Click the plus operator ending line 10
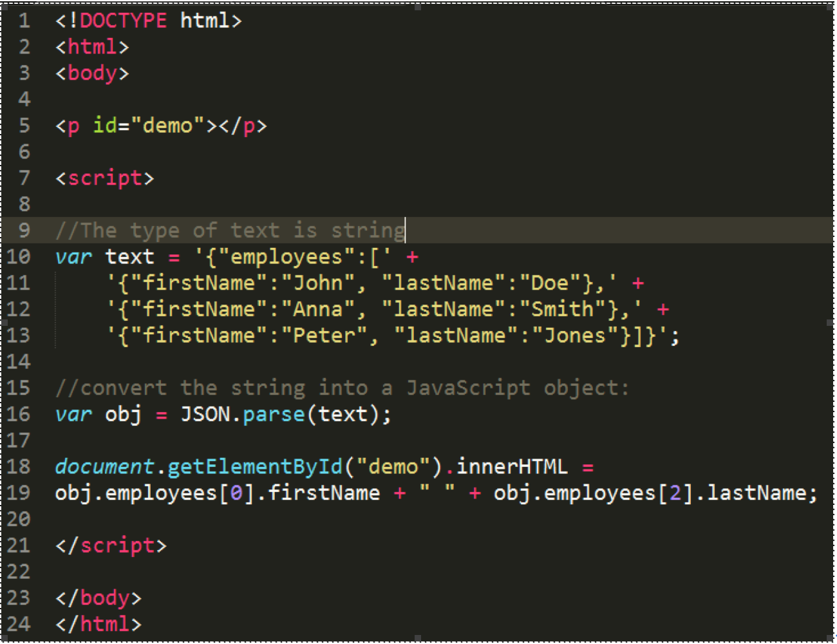Viewport: 837px width, 644px height. click(412, 258)
